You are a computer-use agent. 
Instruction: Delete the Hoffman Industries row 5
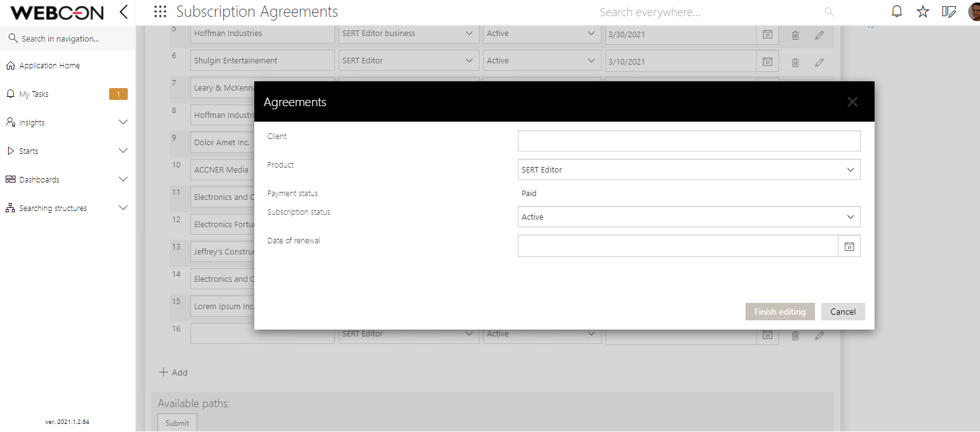pos(795,35)
